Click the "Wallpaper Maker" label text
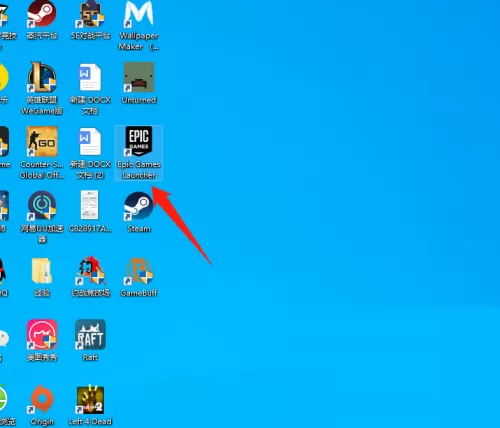Image resolution: width=500 pixels, height=428 pixels. [139, 41]
